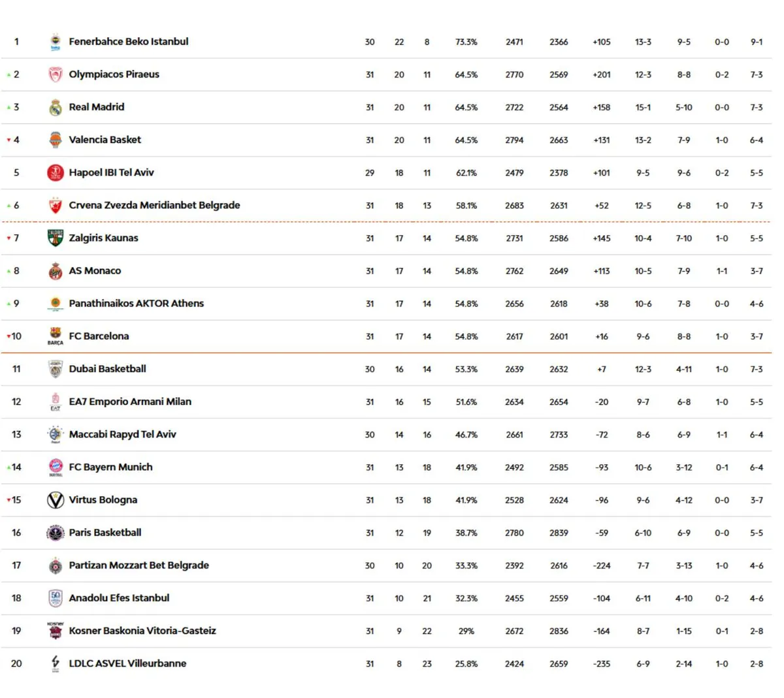The image size is (784, 698).
Task: Open the Anadolu Efes Istanbul team page
Action: [119, 598]
